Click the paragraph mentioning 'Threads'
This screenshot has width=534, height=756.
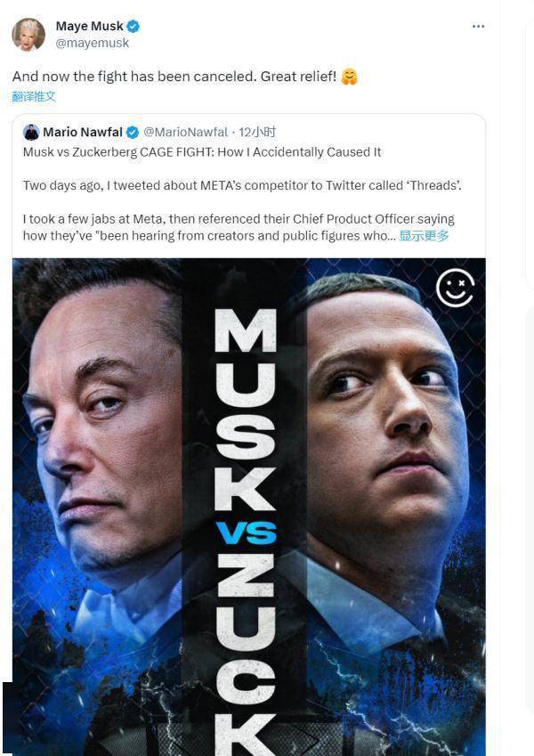pyautogui.click(x=242, y=185)
